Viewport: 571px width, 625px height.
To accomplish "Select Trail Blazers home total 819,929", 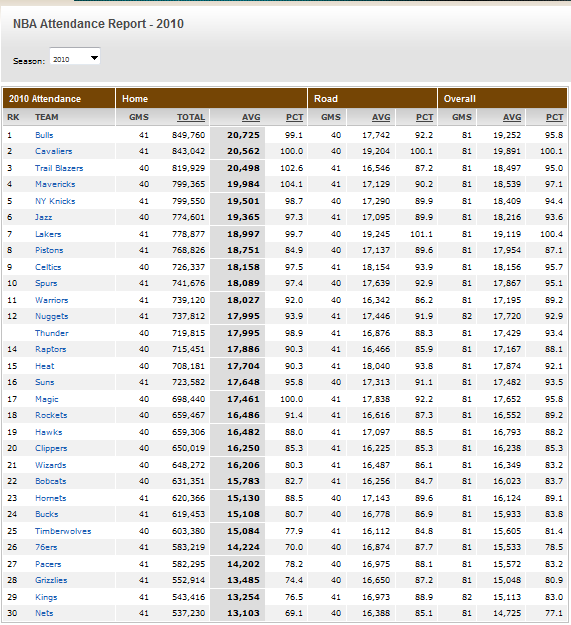I will coord(188,168).
